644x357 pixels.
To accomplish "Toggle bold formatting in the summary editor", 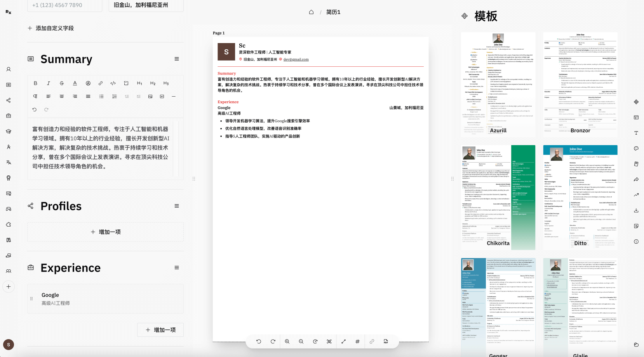I will click(35, 83).
